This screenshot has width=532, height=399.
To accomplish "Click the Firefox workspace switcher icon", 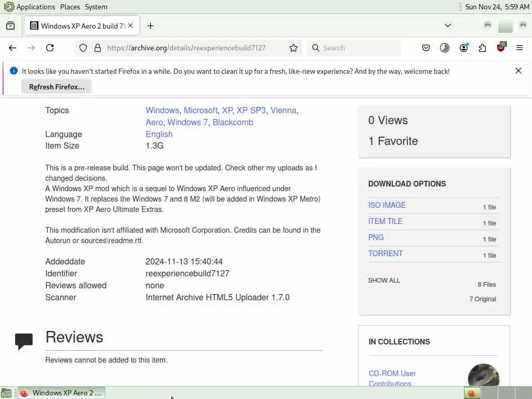I will coord(472,393).
